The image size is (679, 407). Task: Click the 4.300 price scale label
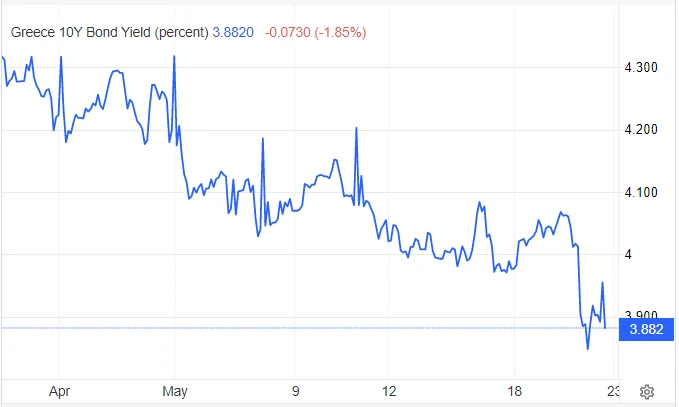[639, 68]
